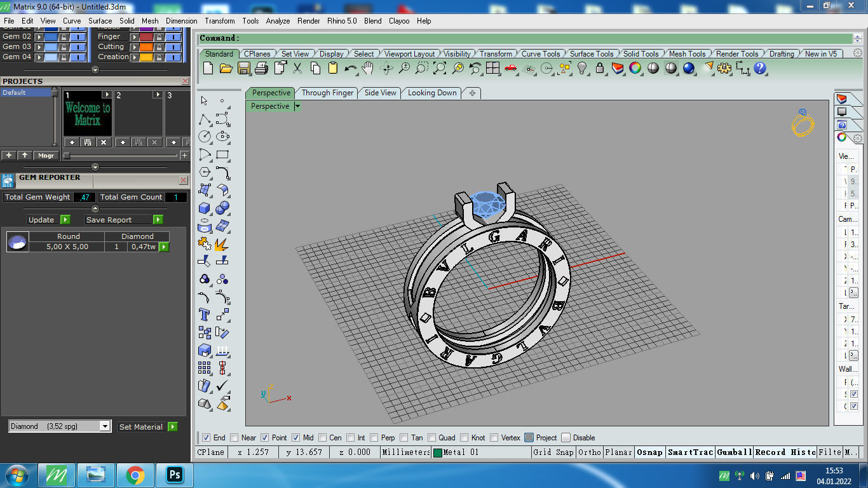Screen dimensions: 868x488
Task: Toggle Grid Snap in the status bar
Action: [553, 452]
